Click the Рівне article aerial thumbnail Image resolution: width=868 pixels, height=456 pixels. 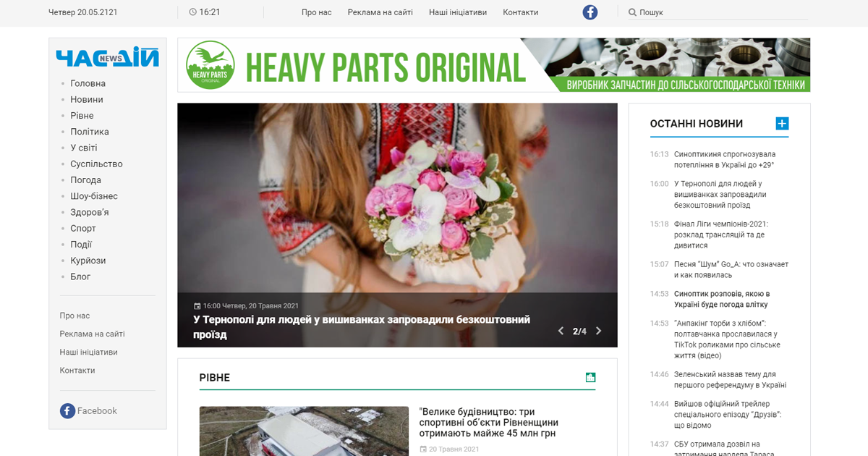[304, 431]
